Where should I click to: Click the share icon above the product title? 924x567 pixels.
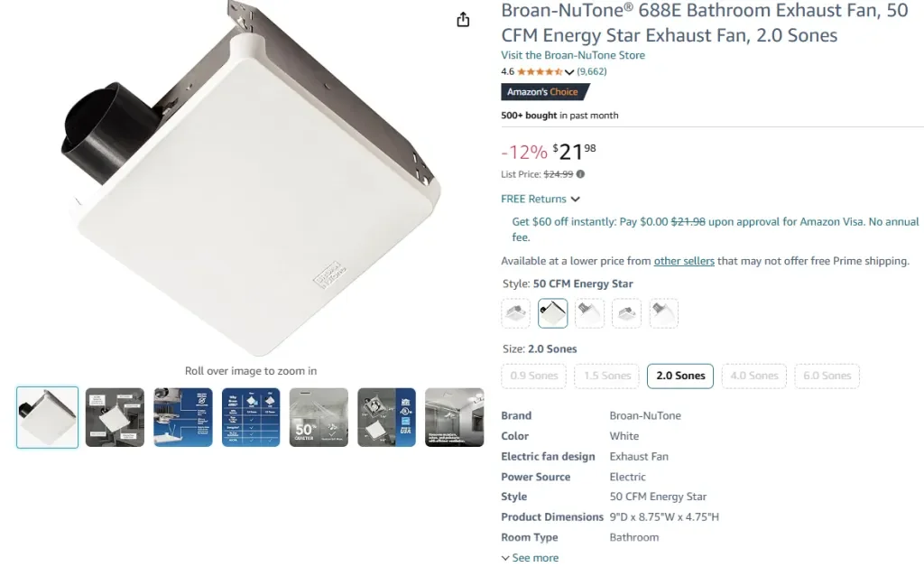coord(463,18)
